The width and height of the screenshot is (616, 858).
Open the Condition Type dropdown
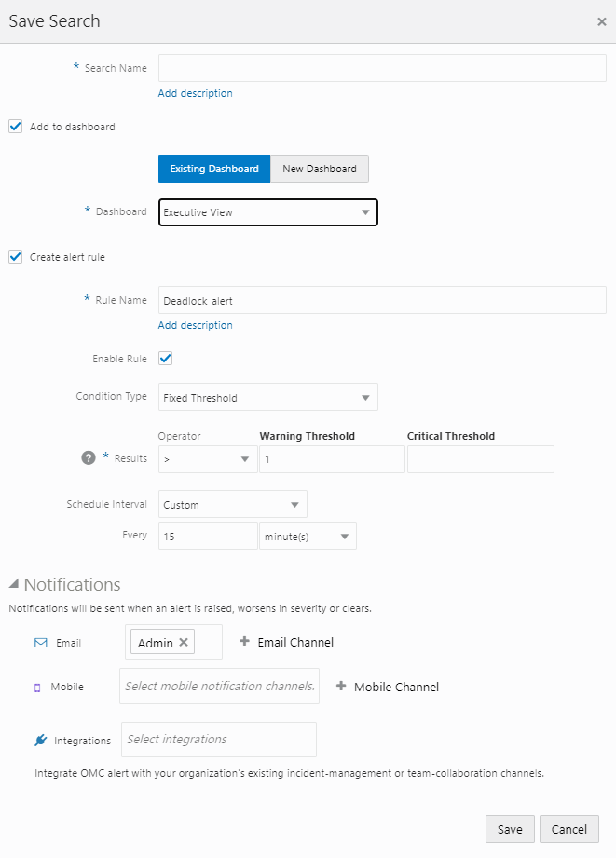tap(267, 397)
